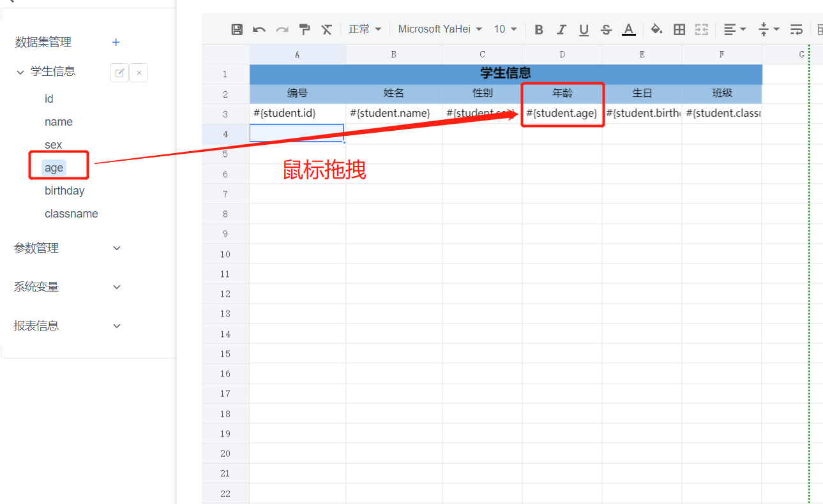Screen dimensions: 823x504
Task: Click the 编号 header cell
Action: (x=298, y=94)
